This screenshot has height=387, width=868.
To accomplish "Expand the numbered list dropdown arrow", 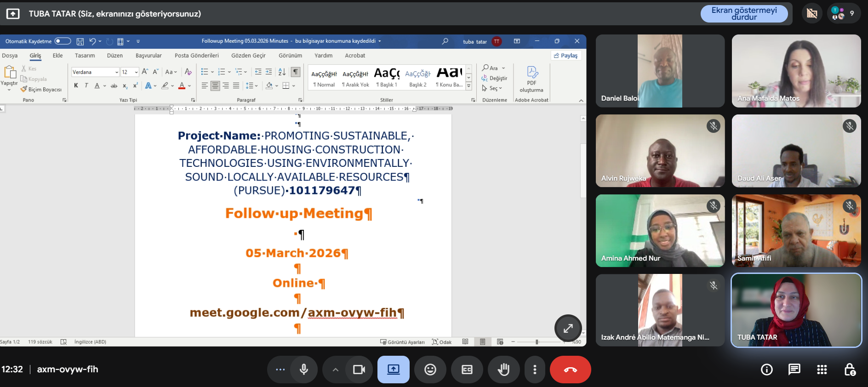I will point(229,72).
